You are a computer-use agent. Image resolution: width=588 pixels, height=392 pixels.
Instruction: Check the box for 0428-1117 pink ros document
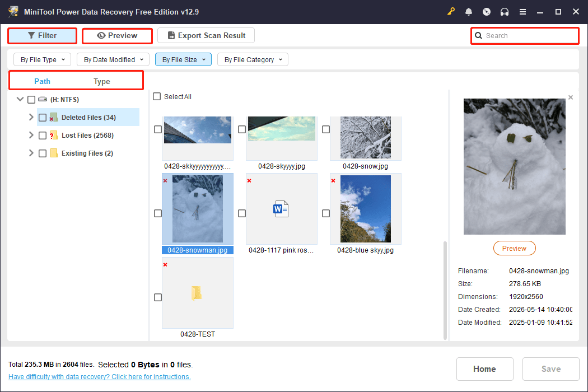(242, 213)
